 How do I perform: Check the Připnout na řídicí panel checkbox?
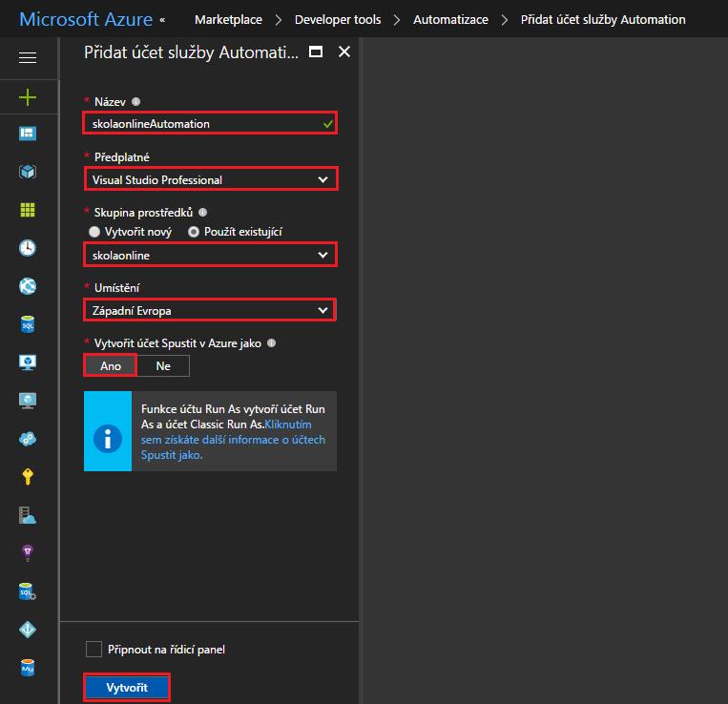pyautogui.click(x=94, y=650)
